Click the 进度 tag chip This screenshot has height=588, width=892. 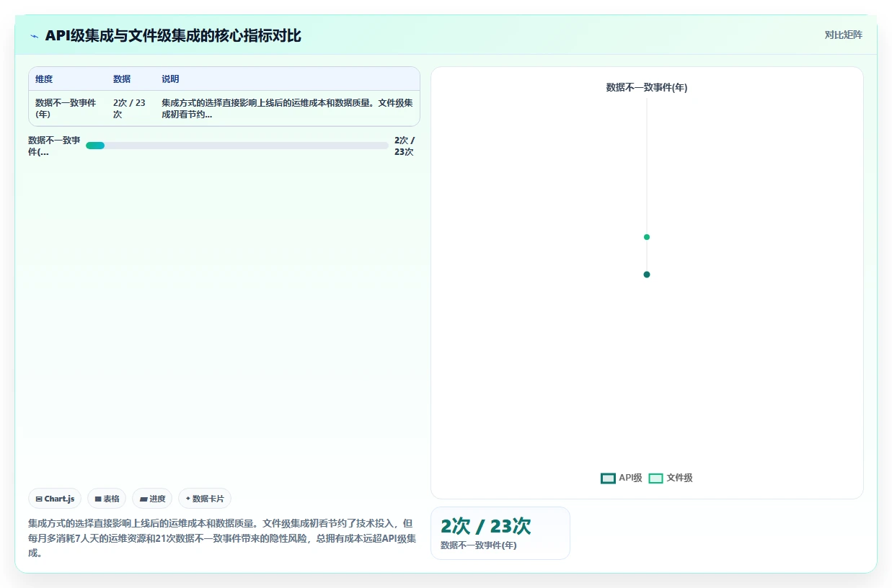[152, 499]
